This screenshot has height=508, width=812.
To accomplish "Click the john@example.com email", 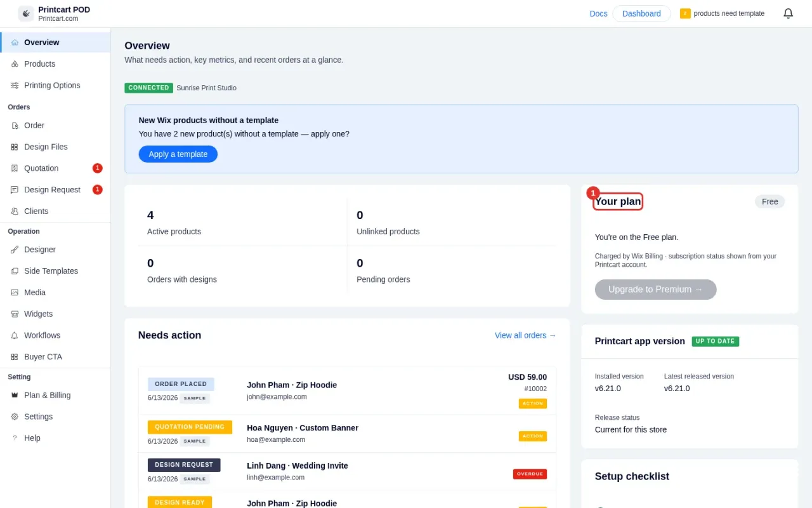I will 277,397.
